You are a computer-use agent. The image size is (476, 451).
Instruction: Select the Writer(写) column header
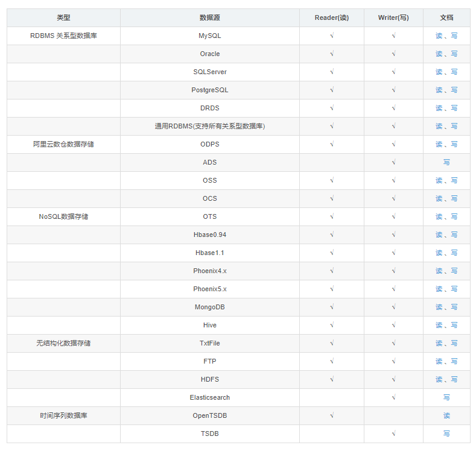click(x=393, y=18)
